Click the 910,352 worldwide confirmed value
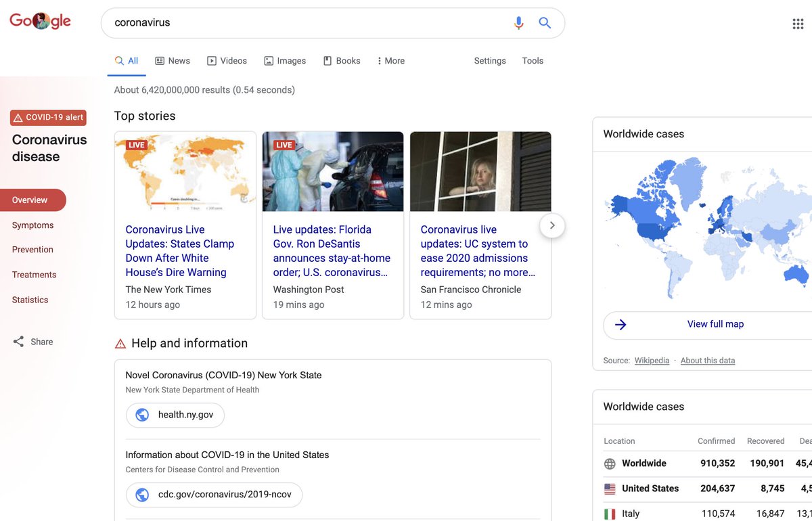 [x=718, y=463]
